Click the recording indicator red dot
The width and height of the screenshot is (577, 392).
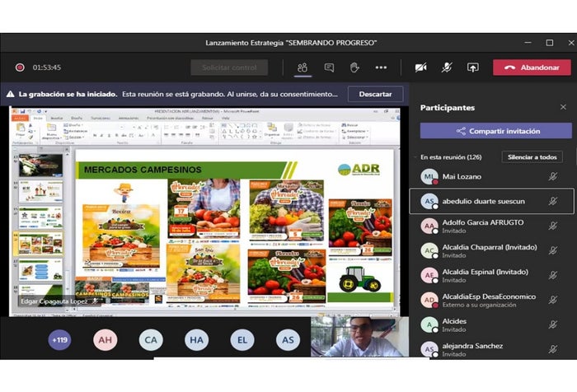tap(20, 68)
